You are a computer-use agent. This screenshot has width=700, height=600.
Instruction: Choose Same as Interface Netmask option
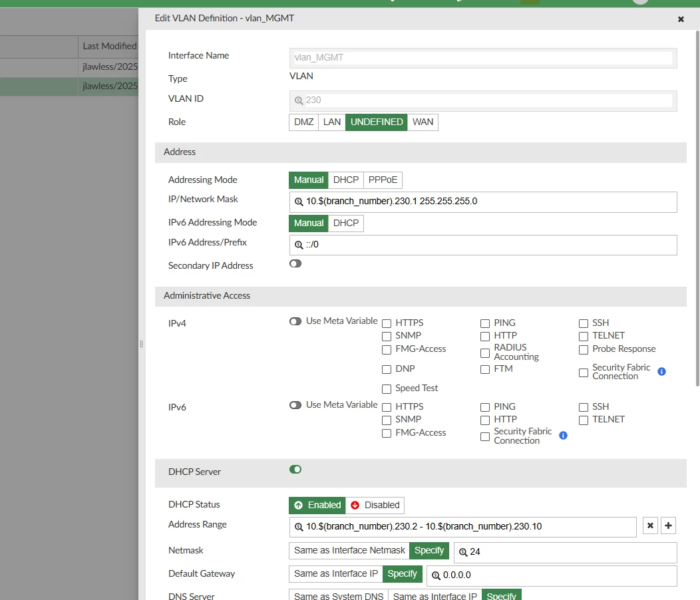point(349,551)
